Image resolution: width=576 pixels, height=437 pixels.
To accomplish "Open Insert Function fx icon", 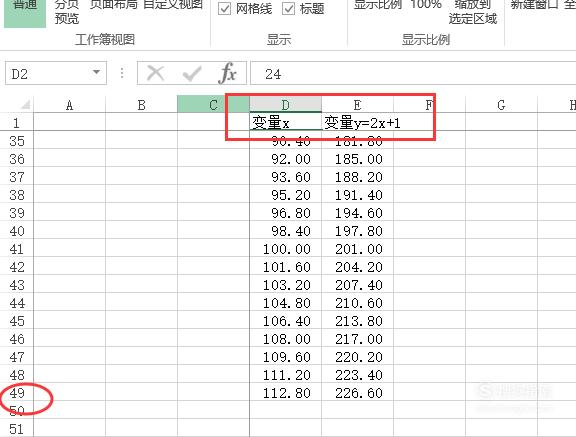I will click(227, 73).
